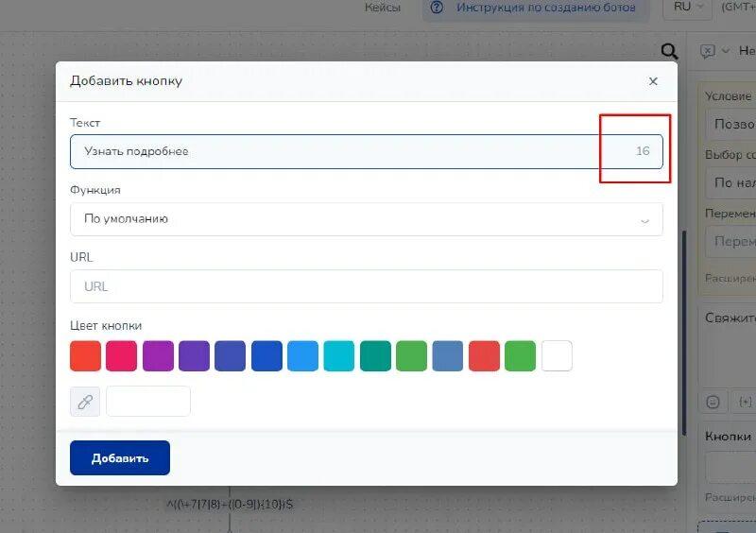The image size is (756, 533).
Task: Pick the dark blue color swatch
Action: click(266, 356)
